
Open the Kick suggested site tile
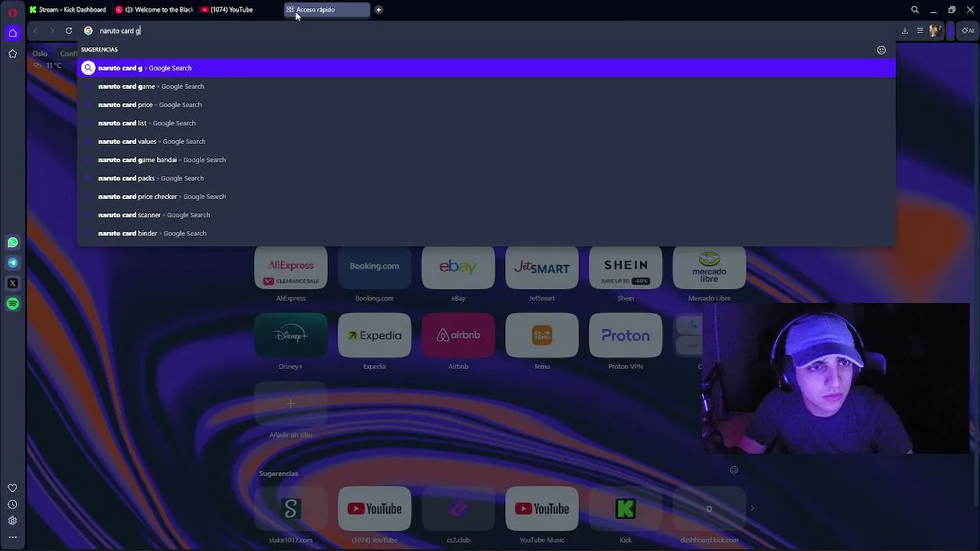626,509
